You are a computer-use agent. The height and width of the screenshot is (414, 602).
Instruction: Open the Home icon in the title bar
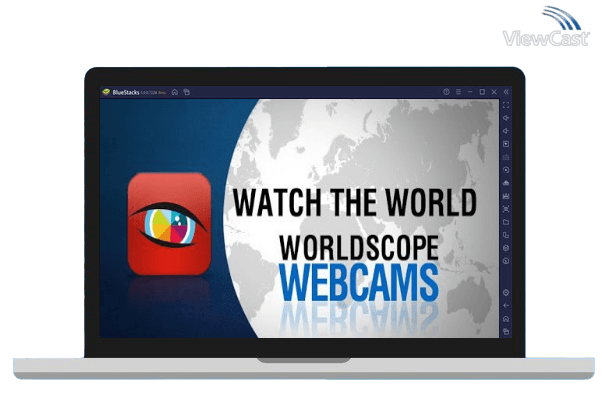point(175,92)
